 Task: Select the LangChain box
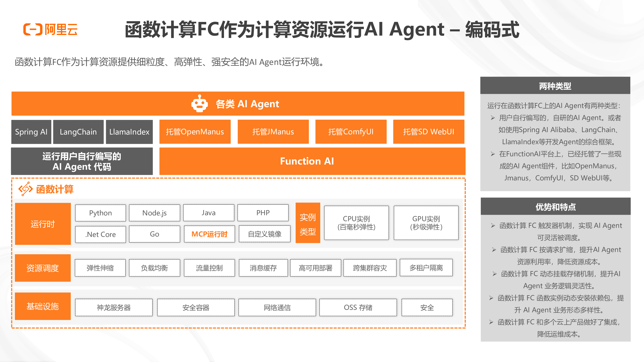[x=78, y=132]
